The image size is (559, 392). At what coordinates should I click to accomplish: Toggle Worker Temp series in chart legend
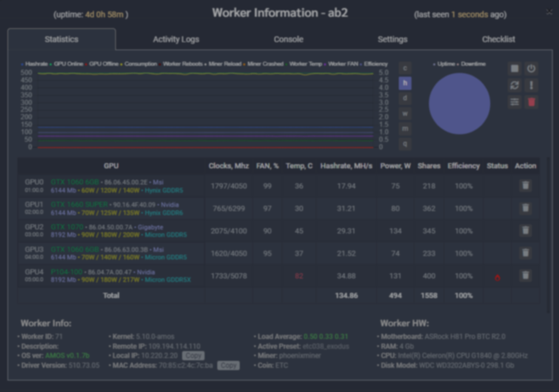pos(305,64)
